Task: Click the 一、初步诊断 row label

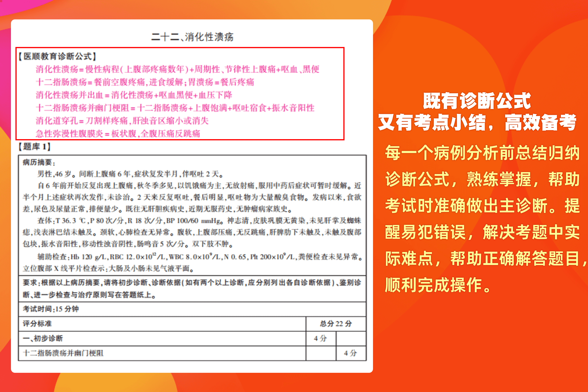Action: tap(43, 338)
